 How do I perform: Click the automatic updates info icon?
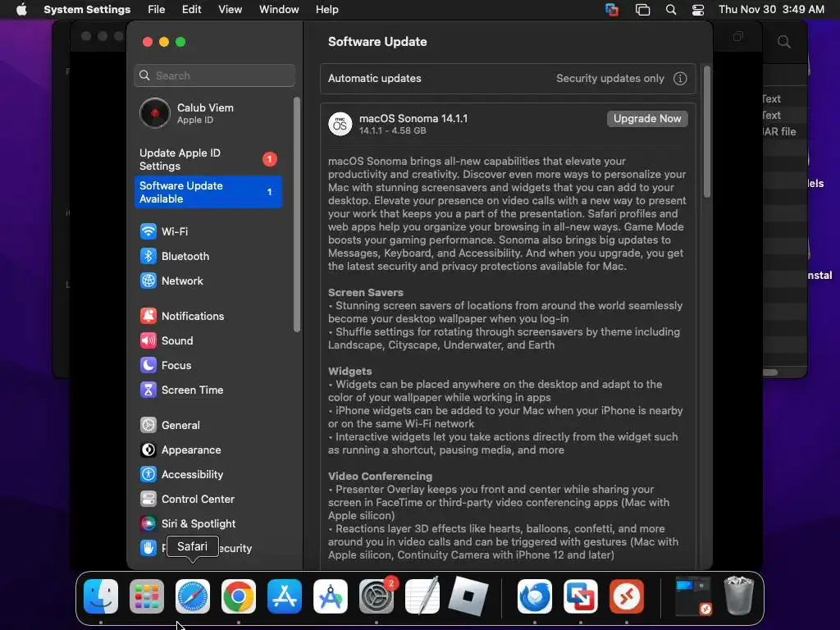pyautogui.click(x=680, y=79)
